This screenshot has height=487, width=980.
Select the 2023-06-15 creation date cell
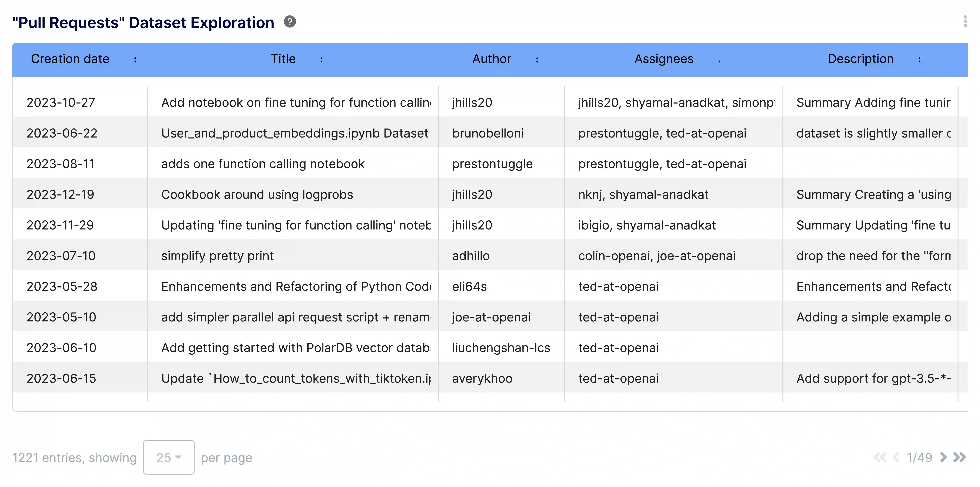tap(61, 378)
